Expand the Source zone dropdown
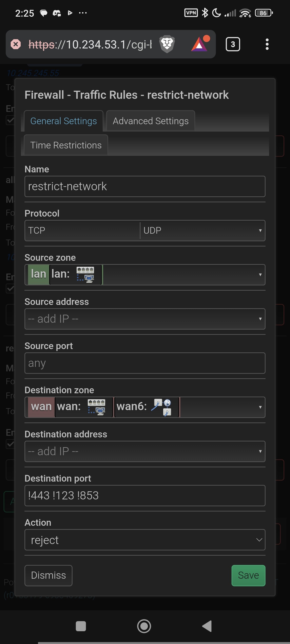This screenshot has width=290, height=644. coord(260,275)
